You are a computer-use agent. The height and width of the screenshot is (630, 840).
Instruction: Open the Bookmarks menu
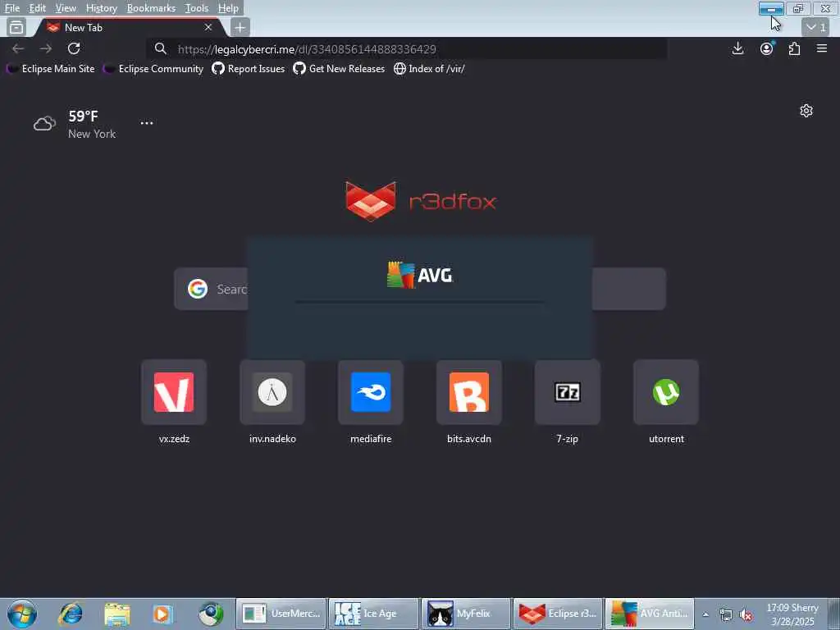pos(151,8)
